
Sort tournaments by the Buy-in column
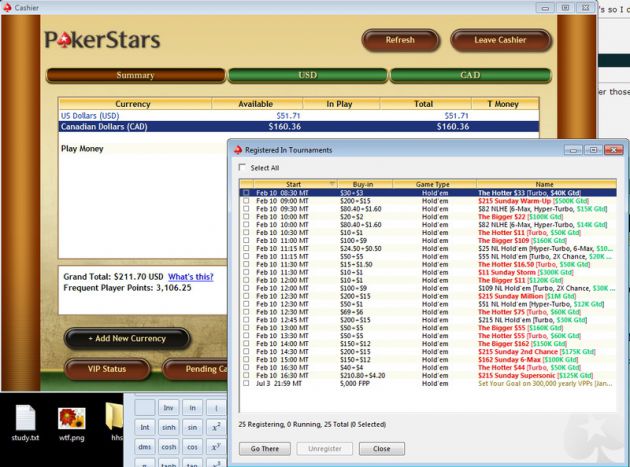(364, 184)
